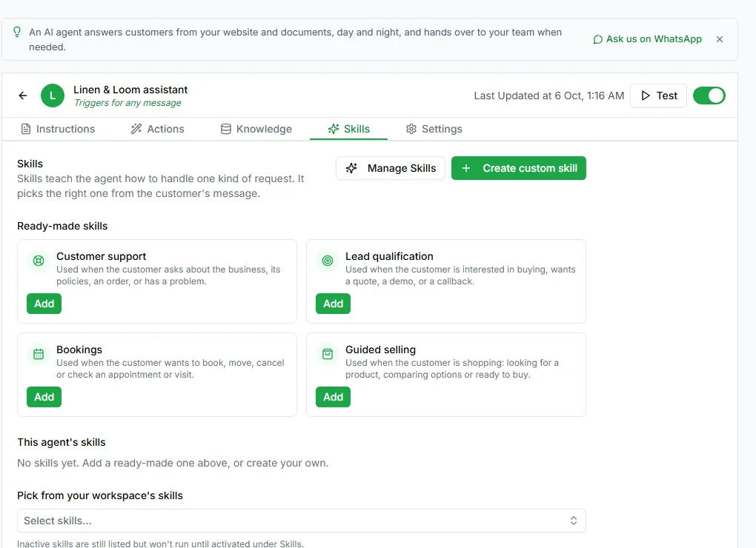The width and height of the screenshot is (756, 548).
Task: Add the Lead qualification skill
Action: click(x=334, y=304)
